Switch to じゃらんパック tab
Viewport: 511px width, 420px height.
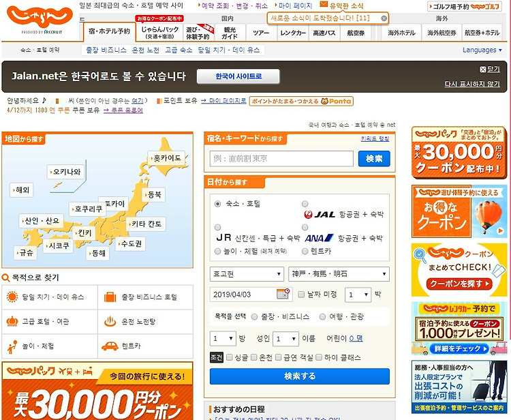(x=159, y=32)
